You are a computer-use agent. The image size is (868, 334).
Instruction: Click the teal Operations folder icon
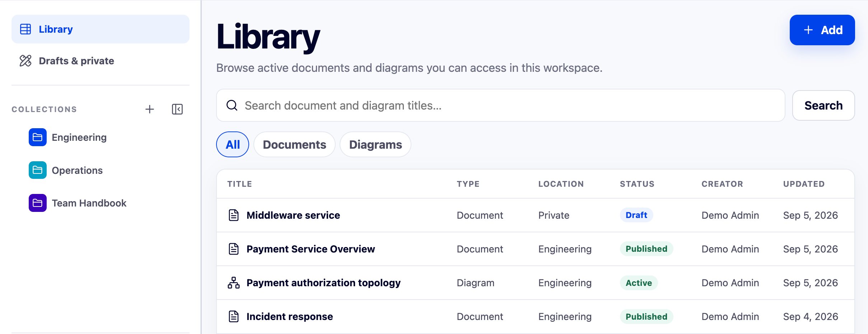pos(38,170)
